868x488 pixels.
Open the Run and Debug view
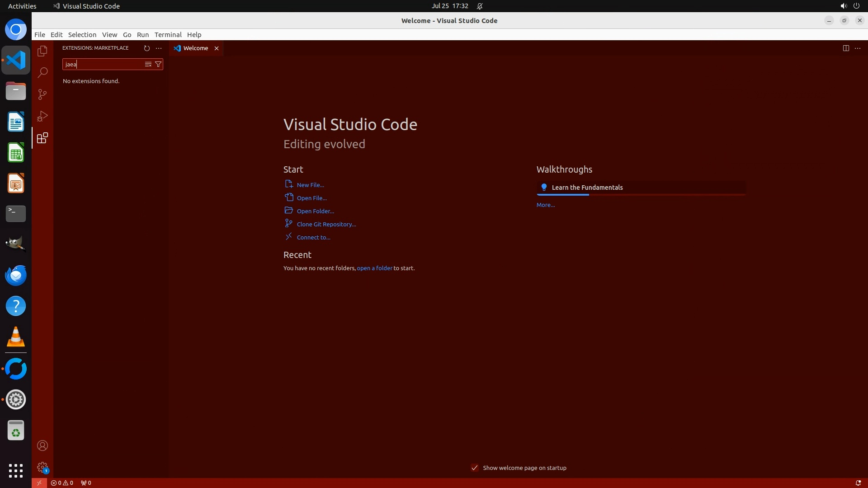pos(42,116)
